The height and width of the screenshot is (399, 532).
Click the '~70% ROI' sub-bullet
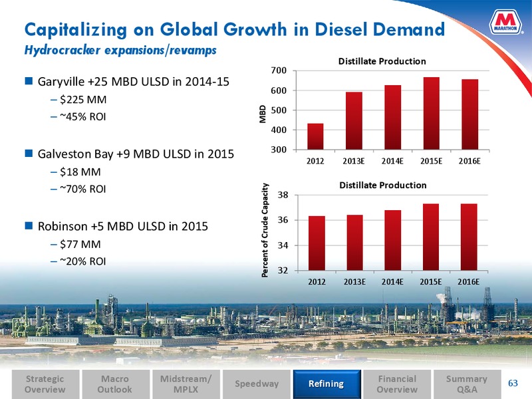coord(82,189)
